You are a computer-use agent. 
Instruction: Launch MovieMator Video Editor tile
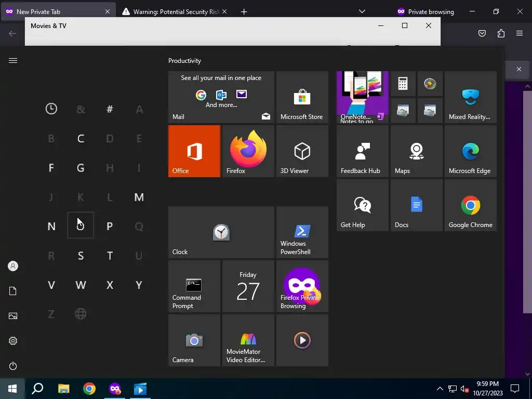point(248,340)
